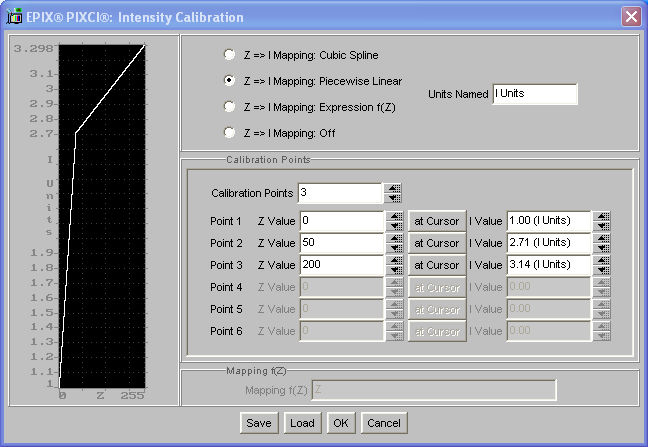Click Point 1 I Value field

point(548,221)
